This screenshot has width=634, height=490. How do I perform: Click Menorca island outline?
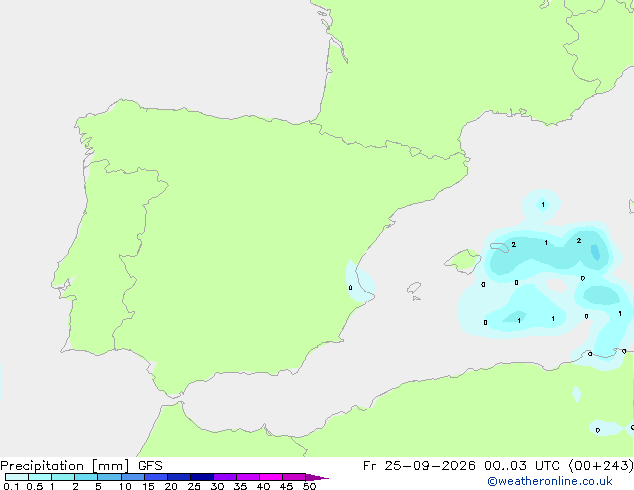(x=500, y=247)
